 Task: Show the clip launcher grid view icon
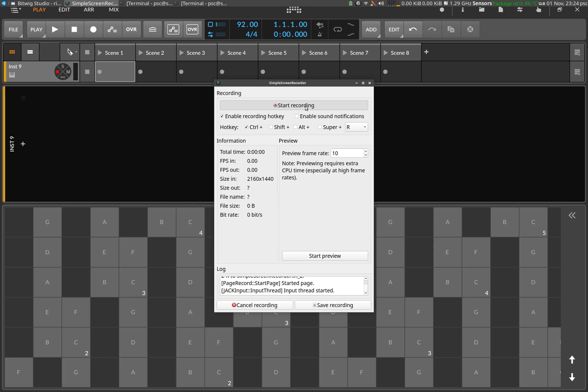pyautogui.click(x=12, y=52)
